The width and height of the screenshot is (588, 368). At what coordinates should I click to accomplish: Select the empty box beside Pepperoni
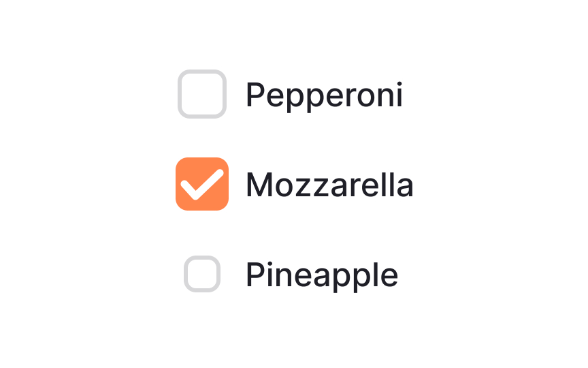(202, 94)
